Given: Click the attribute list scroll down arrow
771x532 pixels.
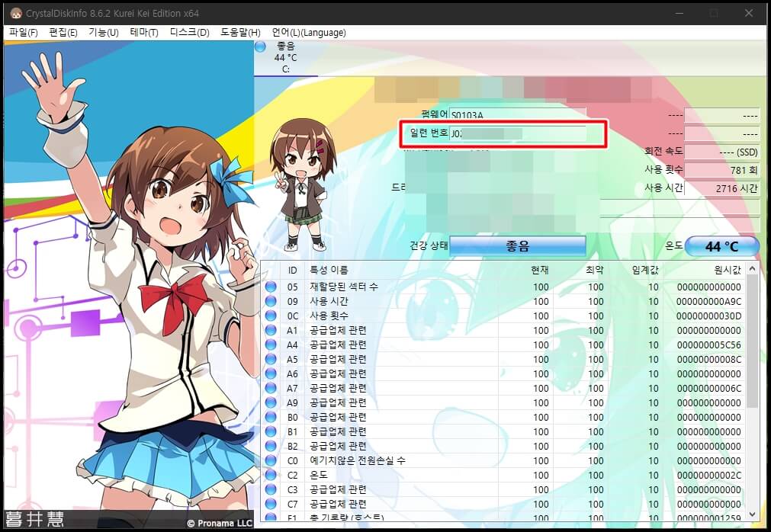Looking at the screenshot, I should pyautogui.click(x=752, y=514).
